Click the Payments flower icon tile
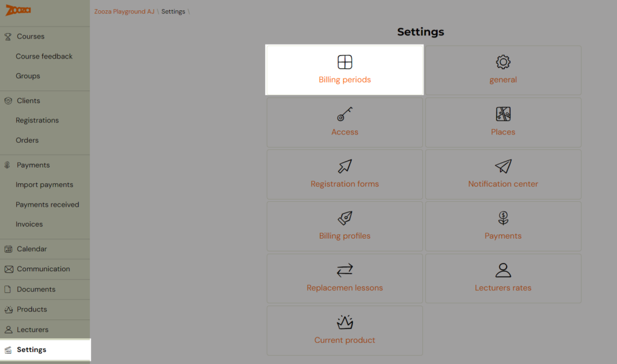This screenshot has height=364, width=617. point(503,226)
